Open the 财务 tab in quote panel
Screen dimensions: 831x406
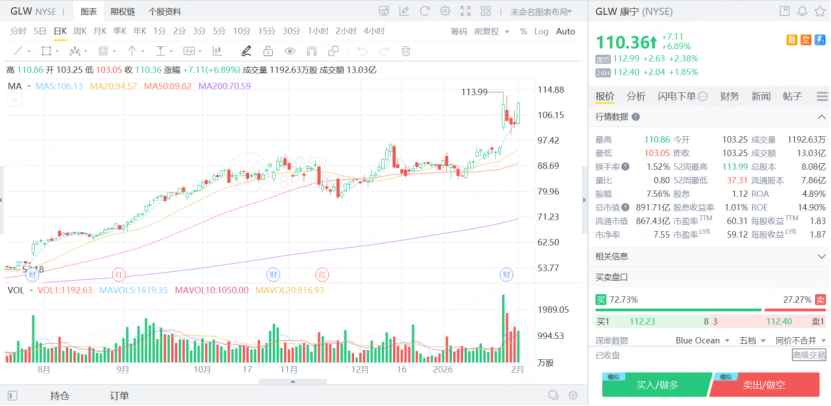pos(729,96)
